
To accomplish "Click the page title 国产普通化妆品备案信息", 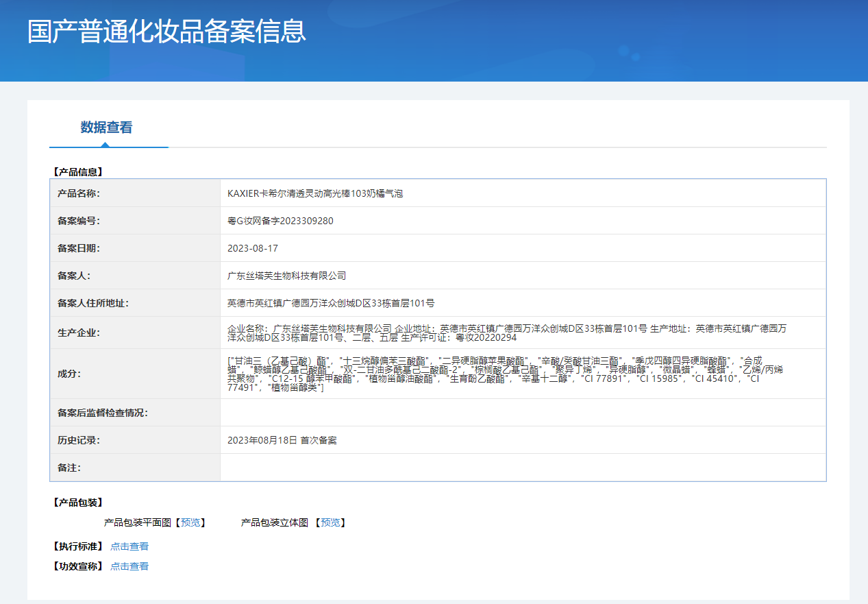I will coord(166,32).
